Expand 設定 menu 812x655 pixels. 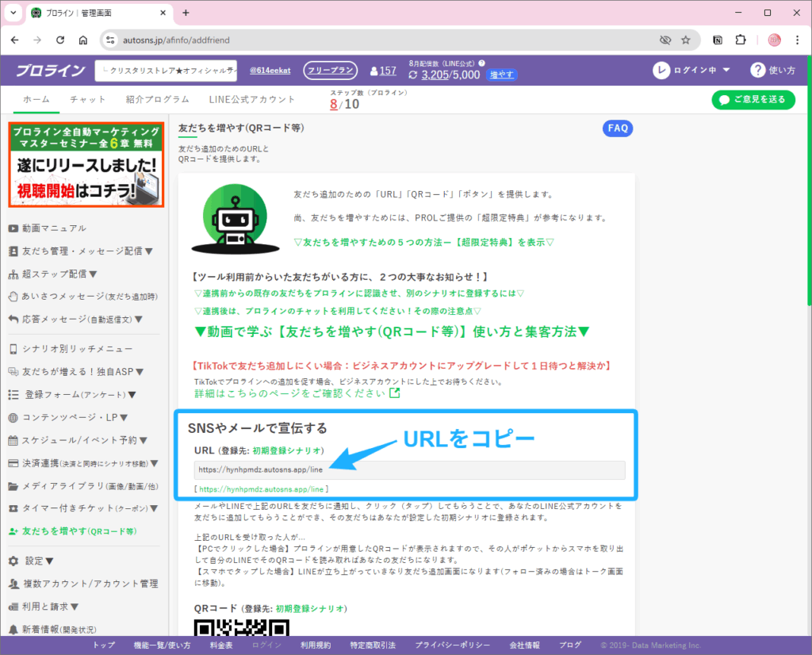pyautogui.click(x=31, y=561)
